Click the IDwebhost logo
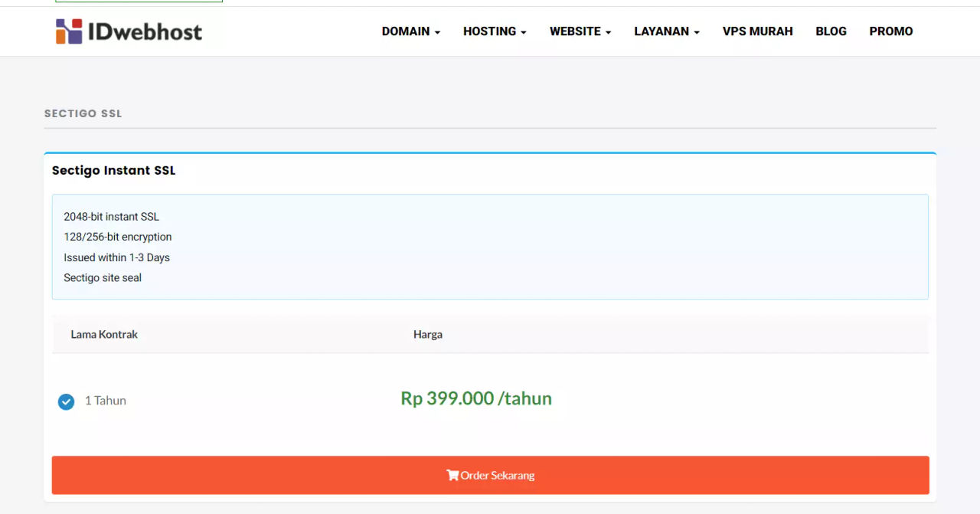 [x=129, y=31]
